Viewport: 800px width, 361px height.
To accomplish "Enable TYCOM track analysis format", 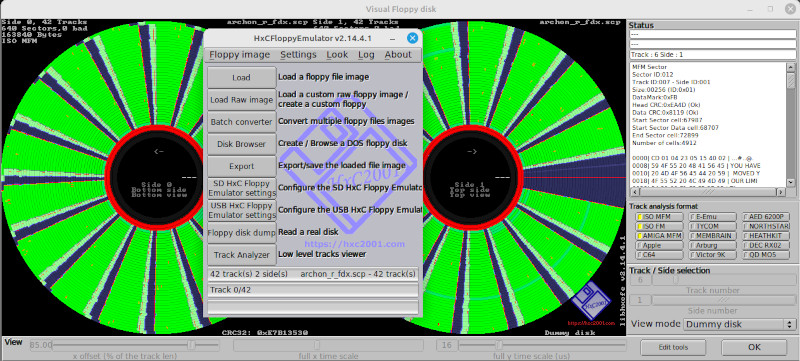I will click(713, 226).
